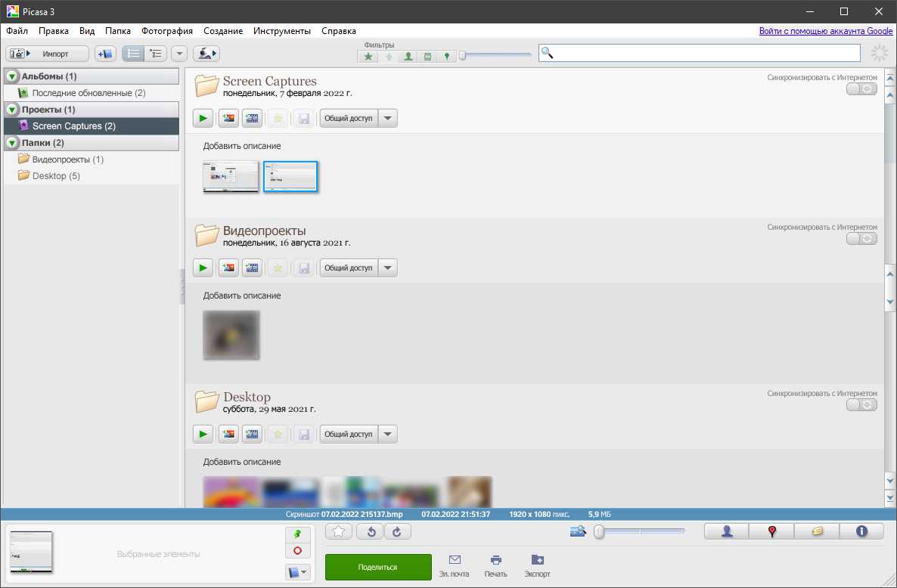Play slideshow for Screen Captures folder
Viewport: 897px width, 588px height.
[203, 118]
